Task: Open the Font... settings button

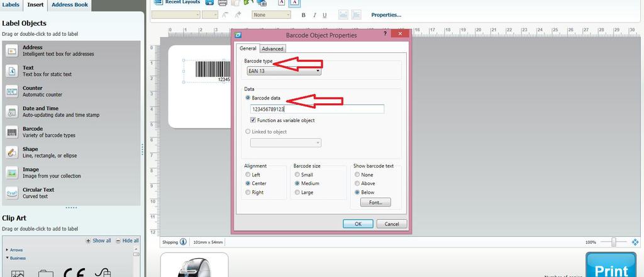Action: tap(375, 202)
